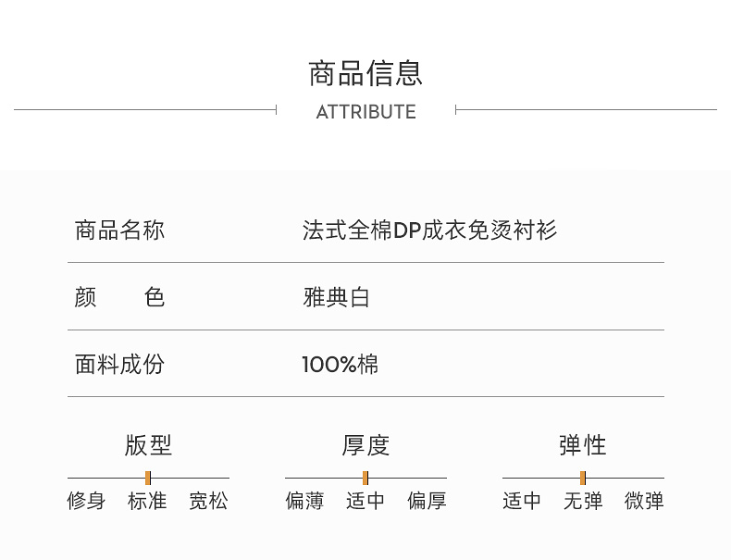Click the 商品信息 heading
The width and height of the screenshot is (731, 560).
tap(365, 74)
